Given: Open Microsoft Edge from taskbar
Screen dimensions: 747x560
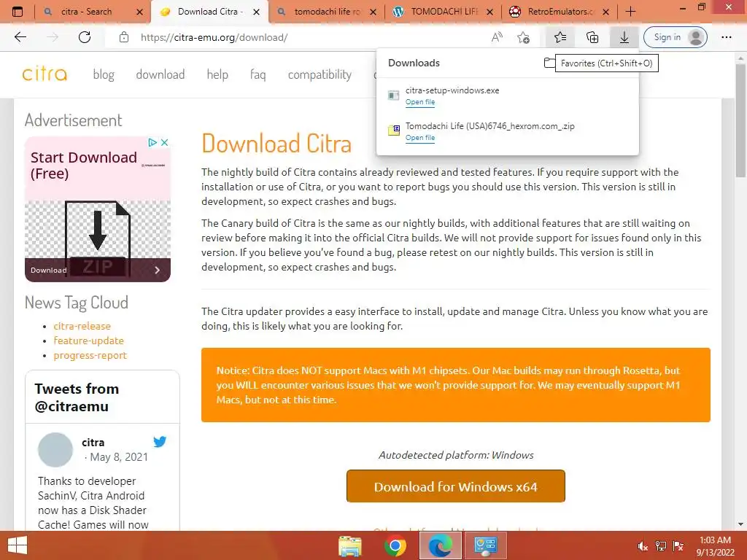Looking at the screenshot, I should click(440, 545).
